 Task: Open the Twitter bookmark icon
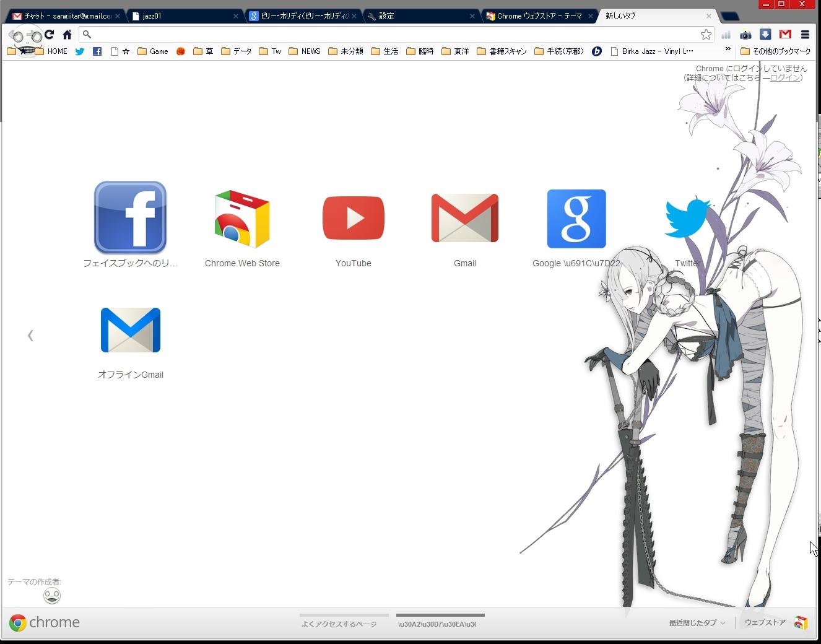(x=79, y=51)
